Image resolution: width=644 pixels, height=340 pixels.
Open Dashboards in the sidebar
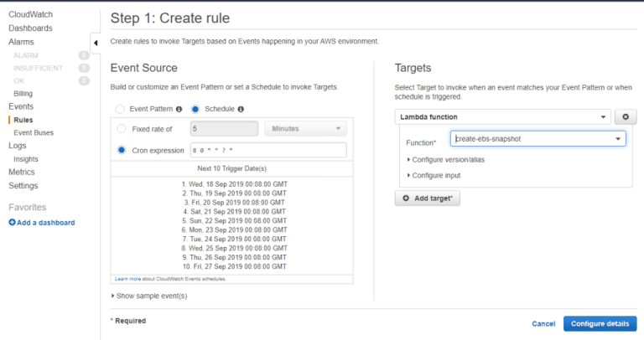pos(30,28)
